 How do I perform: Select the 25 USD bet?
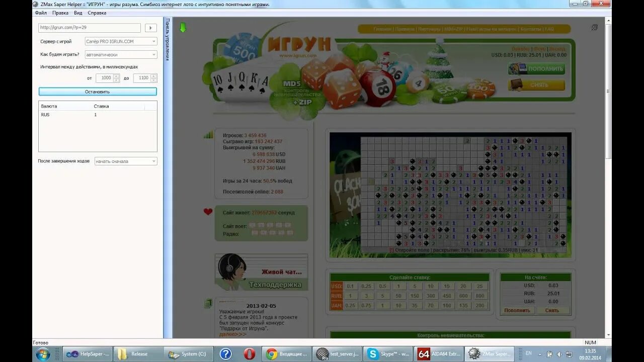pos(479,286)
